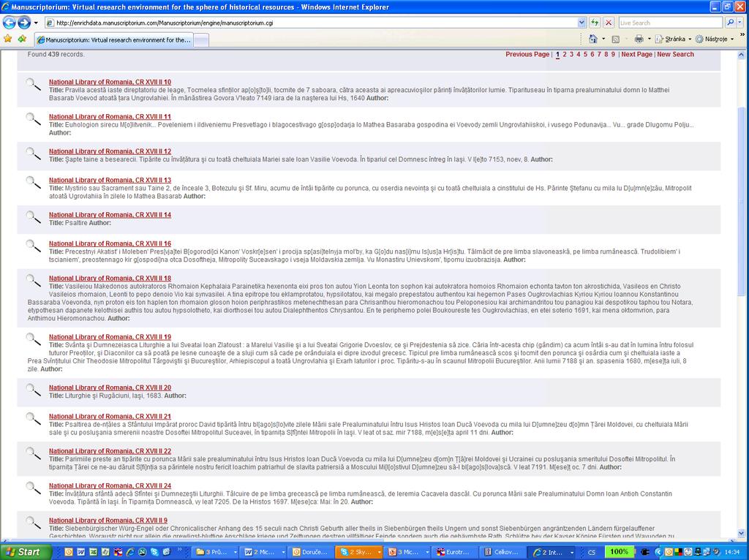Go forward with the browser Forward arrow
This screenshot has width=749, height=560.
click(x=24, y=23)
